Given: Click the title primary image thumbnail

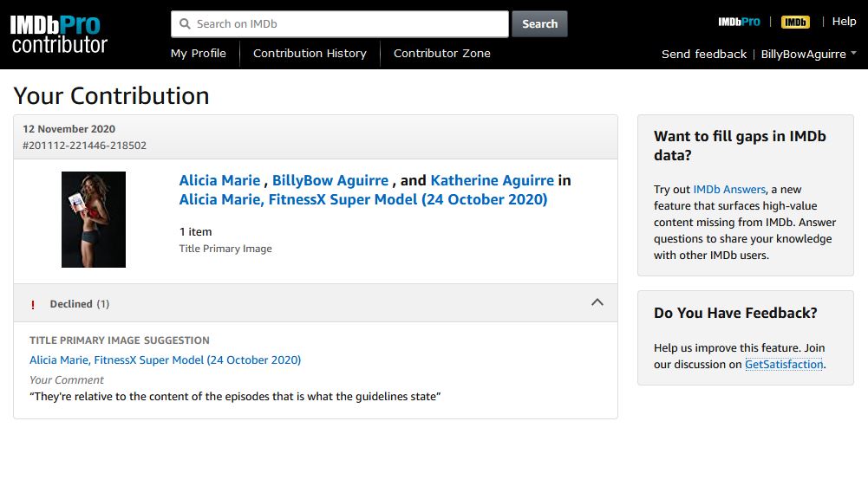Looking at the screenshot, I should (x=94, y=219).
